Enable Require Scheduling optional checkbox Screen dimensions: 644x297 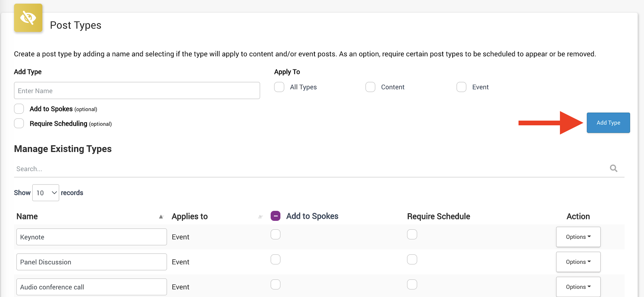19,123
